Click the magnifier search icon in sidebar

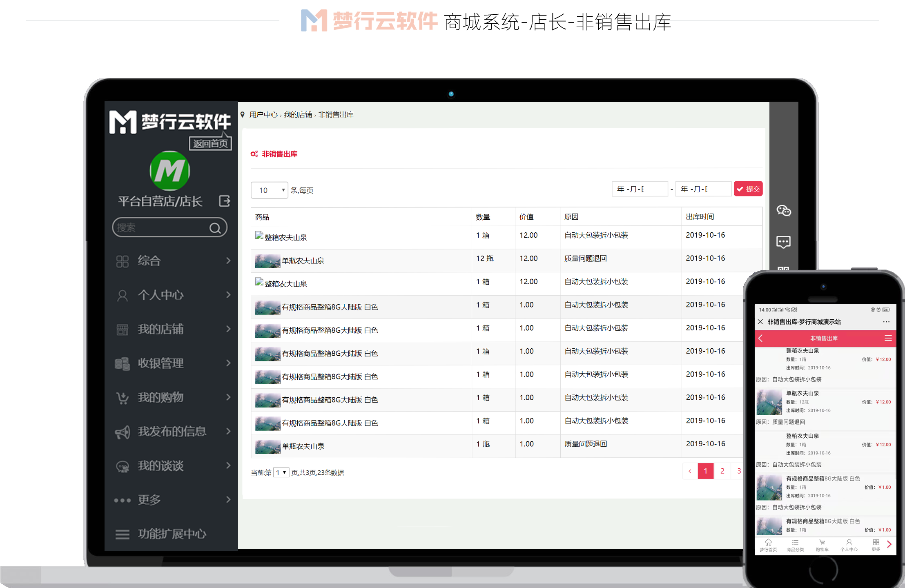click(x=215, y=228)
